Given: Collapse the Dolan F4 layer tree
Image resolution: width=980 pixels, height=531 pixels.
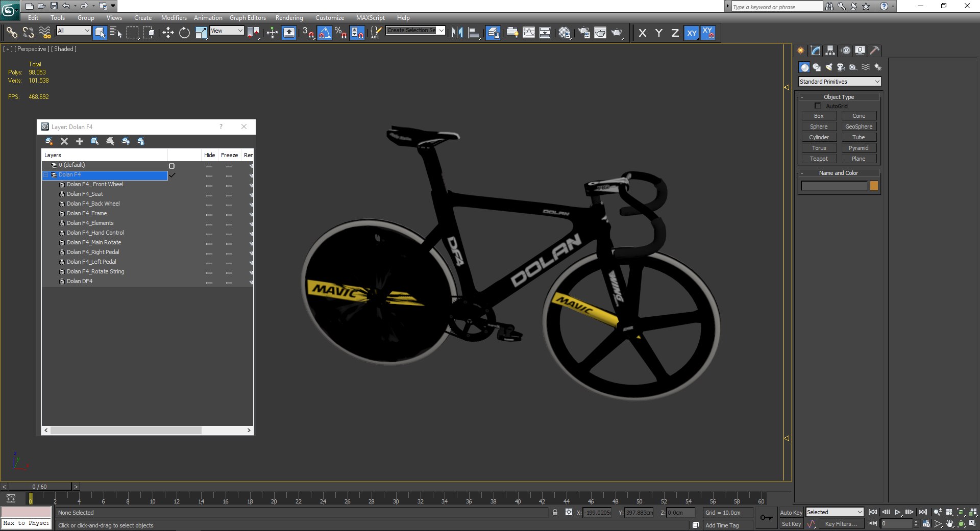Looking at the screenshot, I should click(x=46, y=175).
